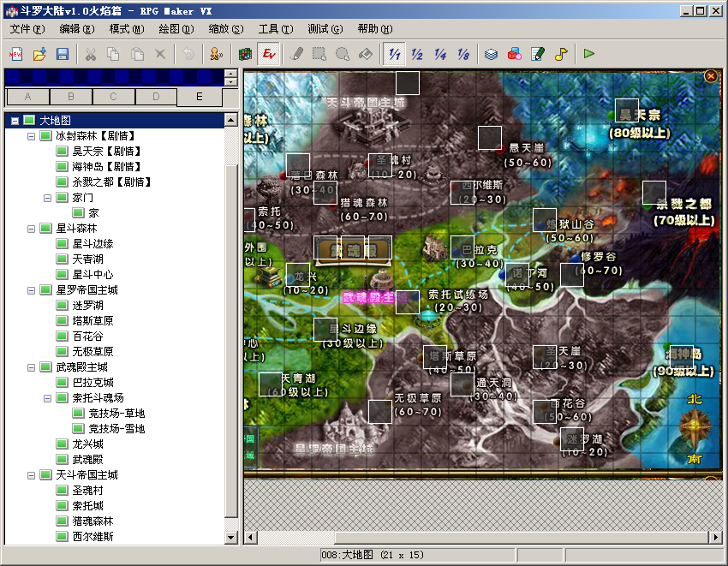The image size is (728, 566).
Task: Create a new project via the NEW icon
Action: coord(16,54)
